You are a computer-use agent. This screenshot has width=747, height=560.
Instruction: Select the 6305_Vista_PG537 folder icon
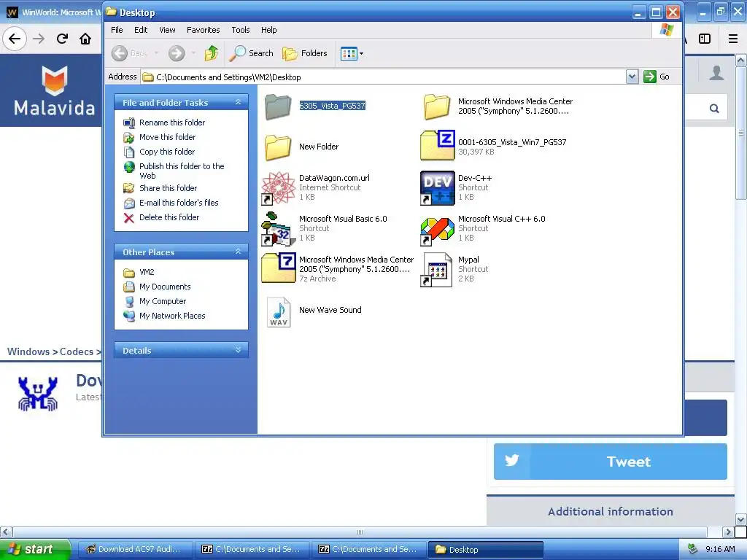278,106
